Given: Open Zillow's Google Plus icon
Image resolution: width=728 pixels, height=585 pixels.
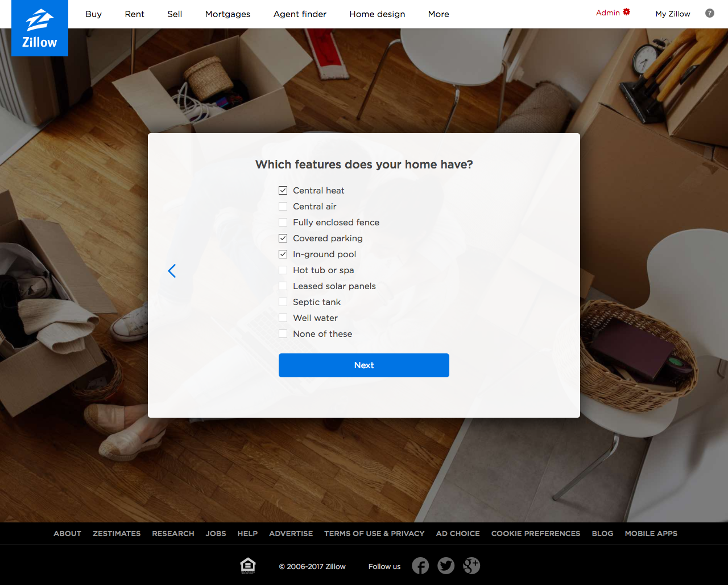Looking at the screenshot, I should (471, 566).
